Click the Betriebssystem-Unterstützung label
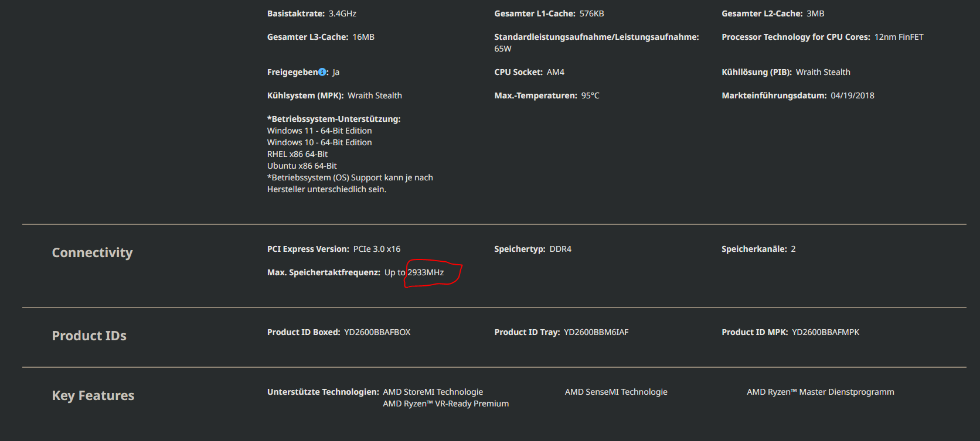The image size is (980, 441). (x=334, y=119)
